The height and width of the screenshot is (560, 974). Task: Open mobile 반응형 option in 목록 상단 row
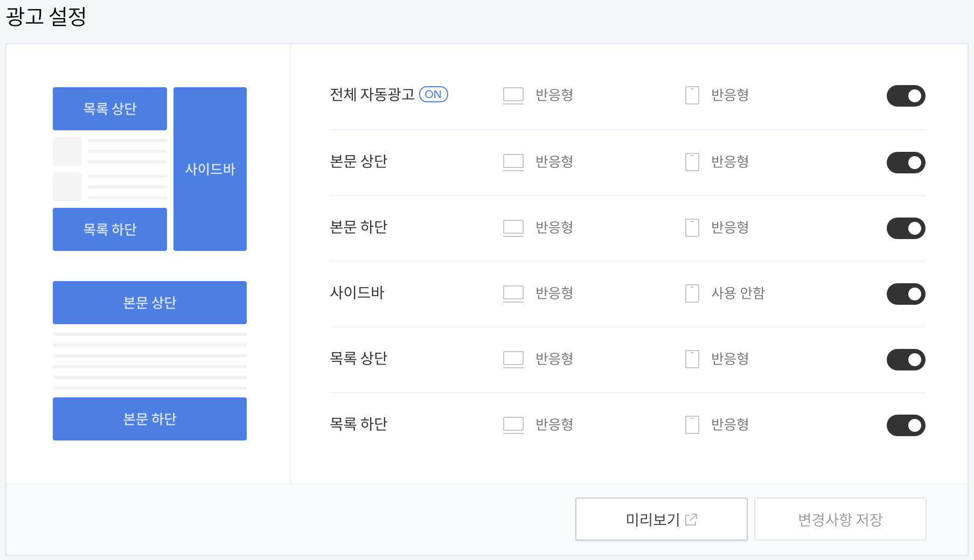pyautogui.click(x=730, y=359)
